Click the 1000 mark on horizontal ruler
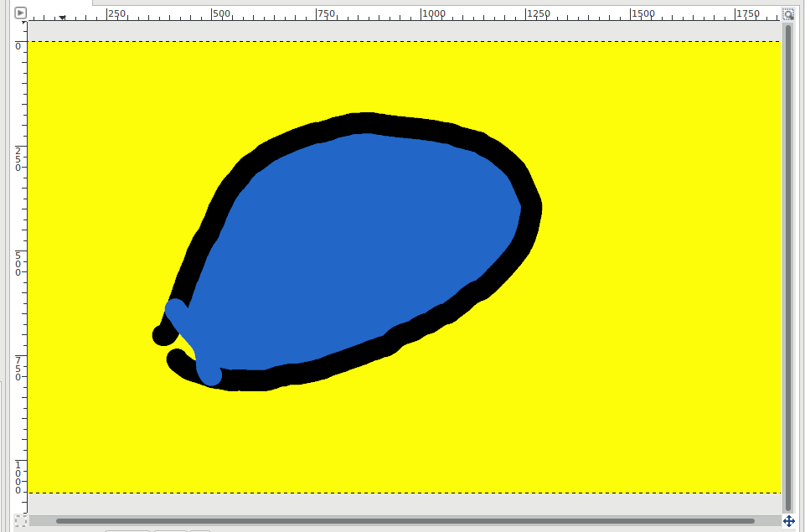Image resolution: width=805 pixels, height=532 pixels. pyautogui.click(x=433, y=13)
